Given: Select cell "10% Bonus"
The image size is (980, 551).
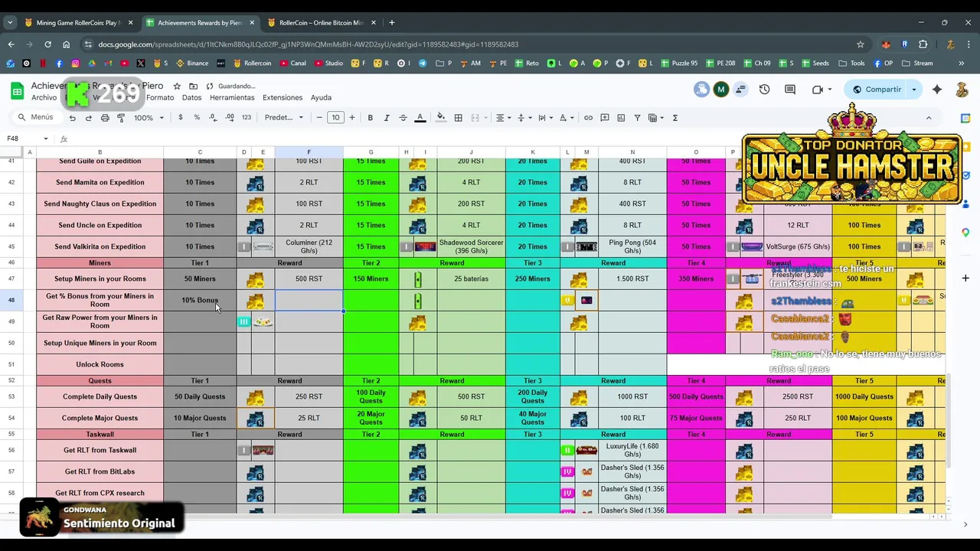Looking at the screenshot, I should [x=200, y=300].
